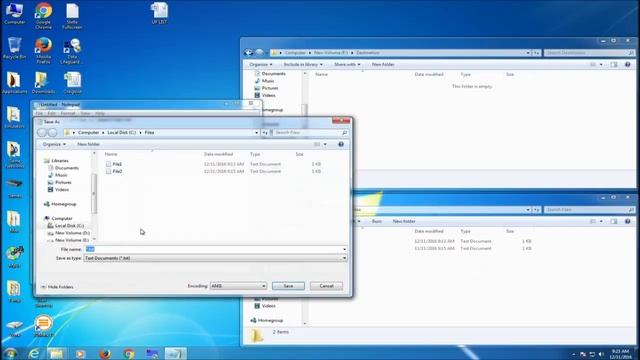Click Hide Folders in the Save As dialog
The width and height of the screenshot is (640, 360).
click(57, 287)
